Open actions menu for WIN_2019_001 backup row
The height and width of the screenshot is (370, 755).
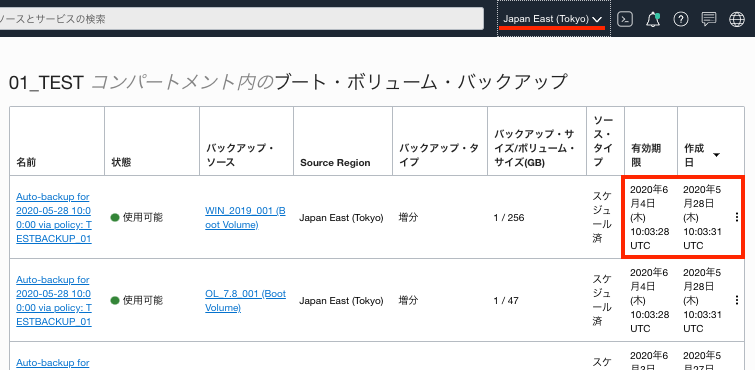(737, 217)
